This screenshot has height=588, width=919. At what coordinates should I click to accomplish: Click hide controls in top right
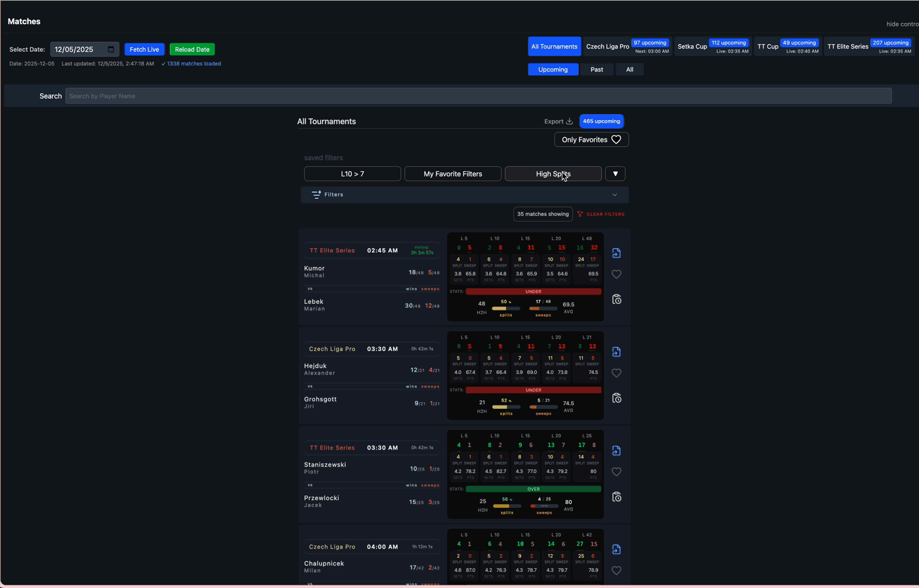tap(902, 24)
